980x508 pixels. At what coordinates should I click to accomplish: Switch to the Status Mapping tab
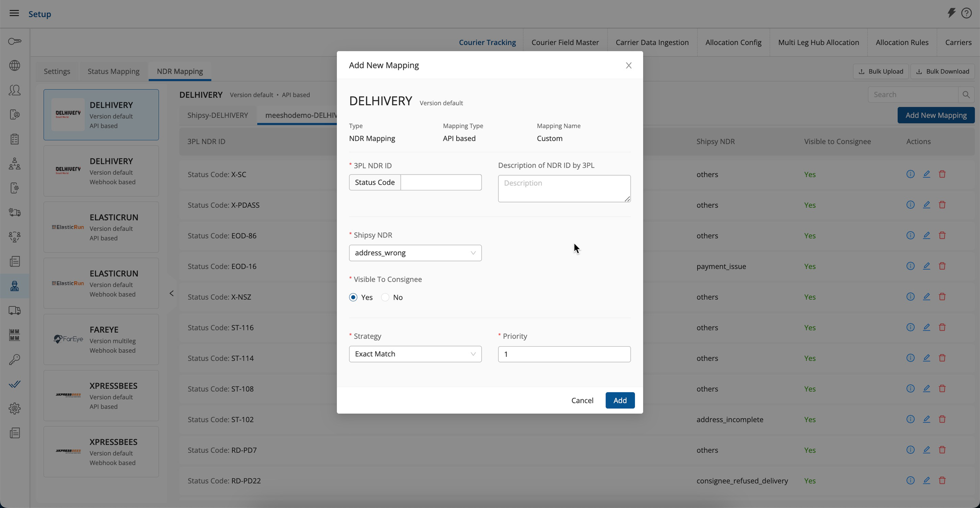tap(113, 71)
